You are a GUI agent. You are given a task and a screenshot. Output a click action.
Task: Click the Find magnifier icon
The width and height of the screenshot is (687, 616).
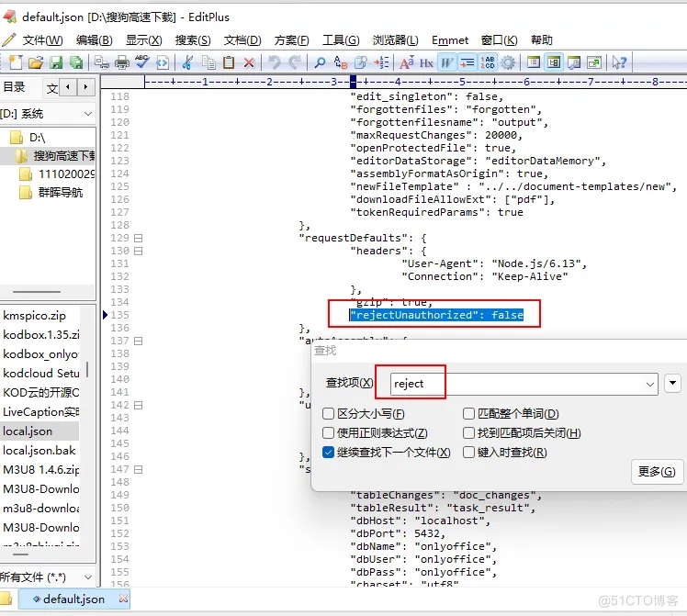[x=320, y=62]
